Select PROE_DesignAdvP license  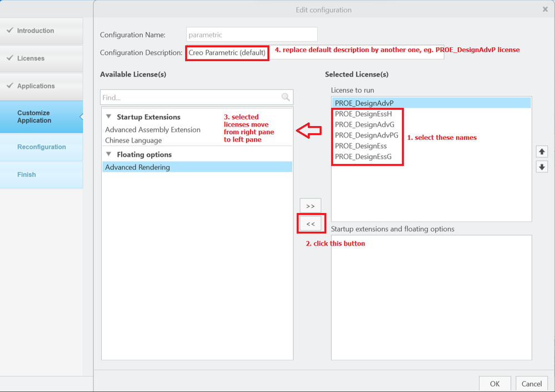[431, 103]
